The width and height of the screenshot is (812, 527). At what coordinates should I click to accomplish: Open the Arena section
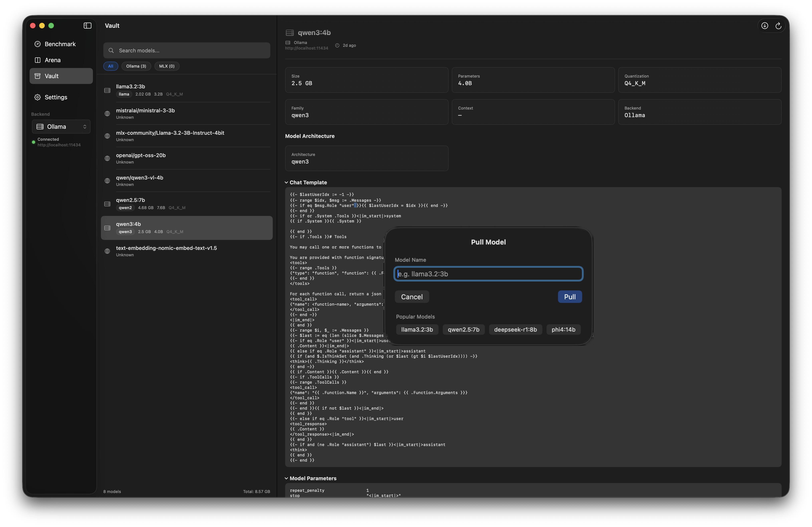(53, 60)
